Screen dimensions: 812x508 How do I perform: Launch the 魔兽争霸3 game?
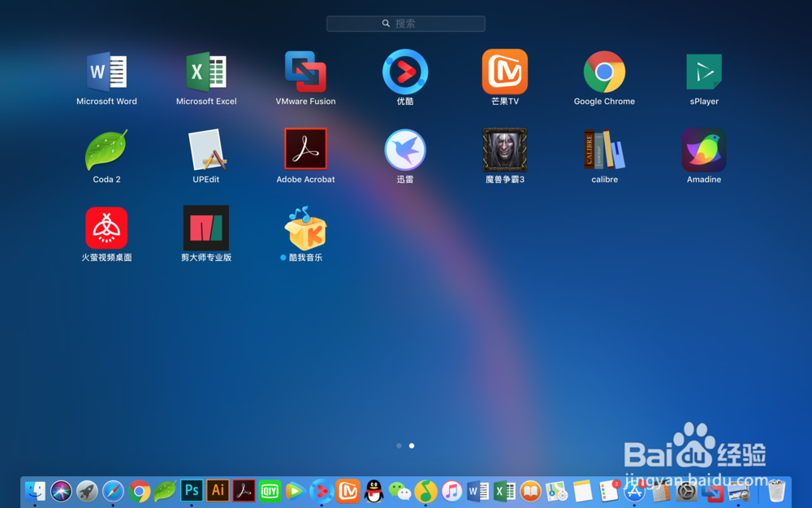coord(505,150)
